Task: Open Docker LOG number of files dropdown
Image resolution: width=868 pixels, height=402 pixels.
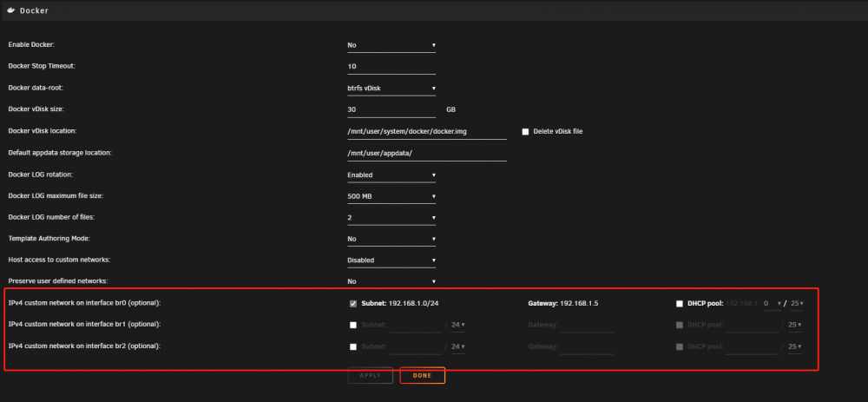Action: tap(391, 218)
